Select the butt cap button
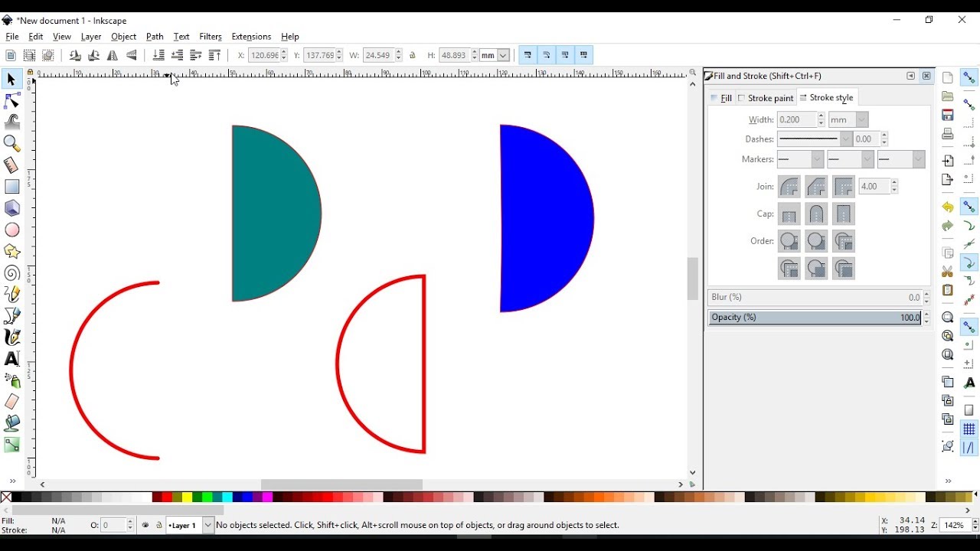This screenshot has height=551, width=980. [x=789, y=214]
